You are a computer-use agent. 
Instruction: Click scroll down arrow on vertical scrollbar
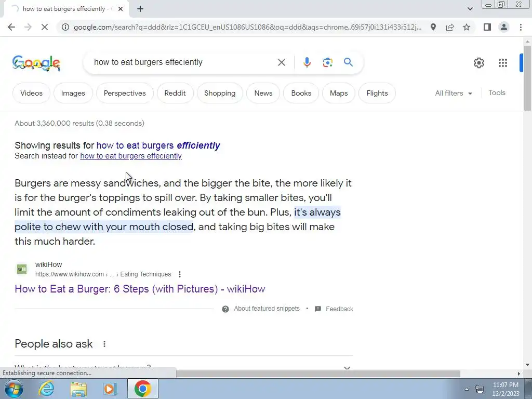[527, 365]
